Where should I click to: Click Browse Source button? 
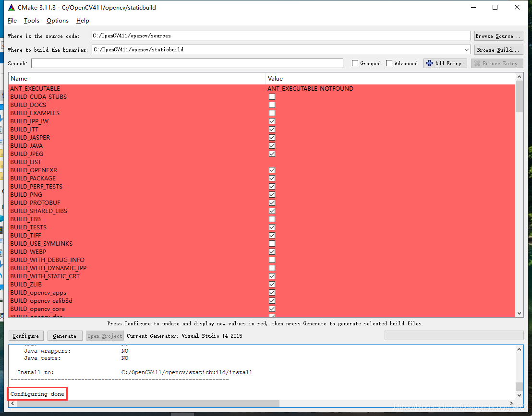(498, 36)
